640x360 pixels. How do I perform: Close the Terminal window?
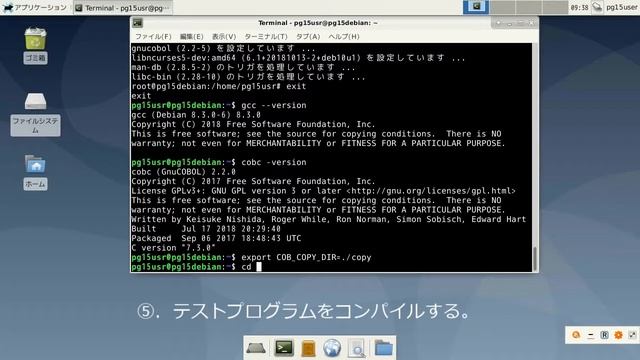[531, 23]
